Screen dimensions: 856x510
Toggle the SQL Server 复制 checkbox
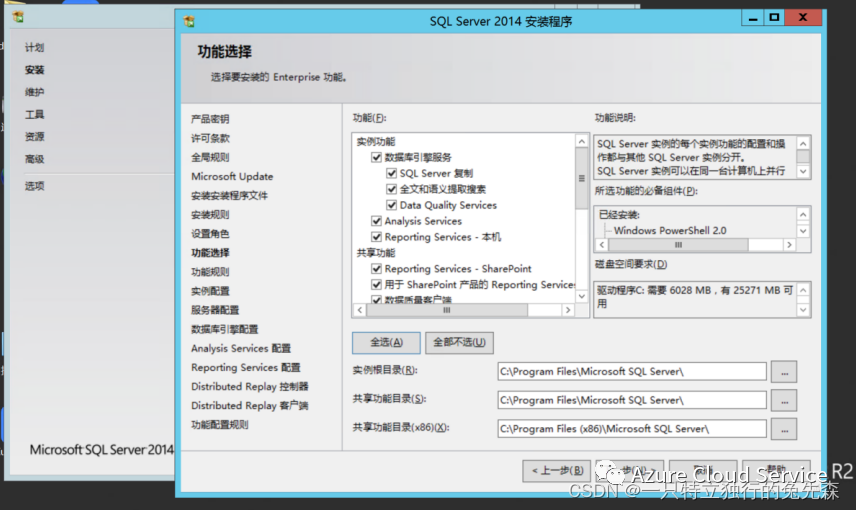[x=391, y=174]
